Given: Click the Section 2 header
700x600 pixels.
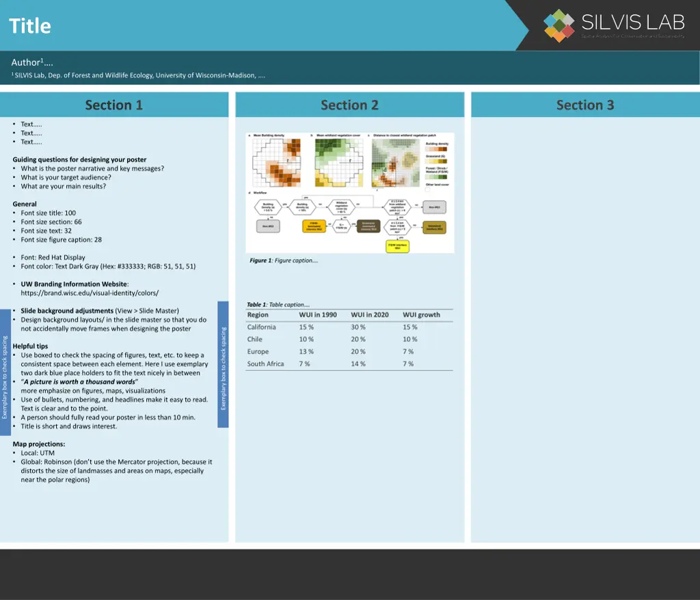Looking at the screenshot, I should pyautogui.click(x=349, y=105).
